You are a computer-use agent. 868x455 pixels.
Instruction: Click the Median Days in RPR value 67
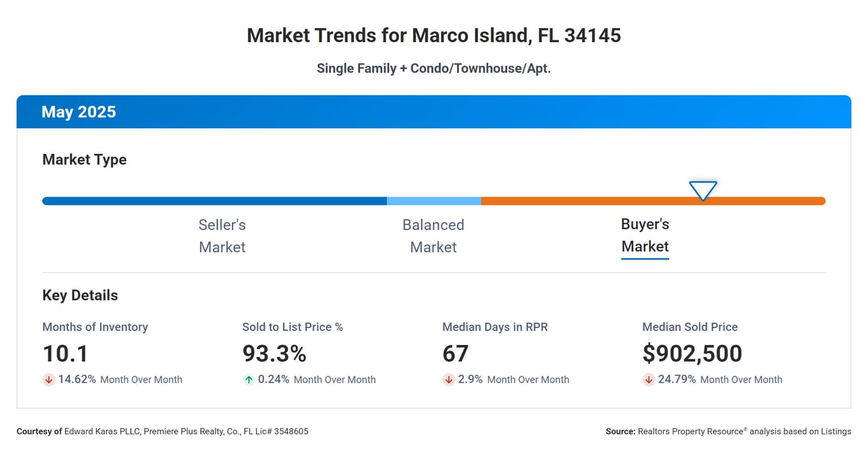tap(455, 354)
